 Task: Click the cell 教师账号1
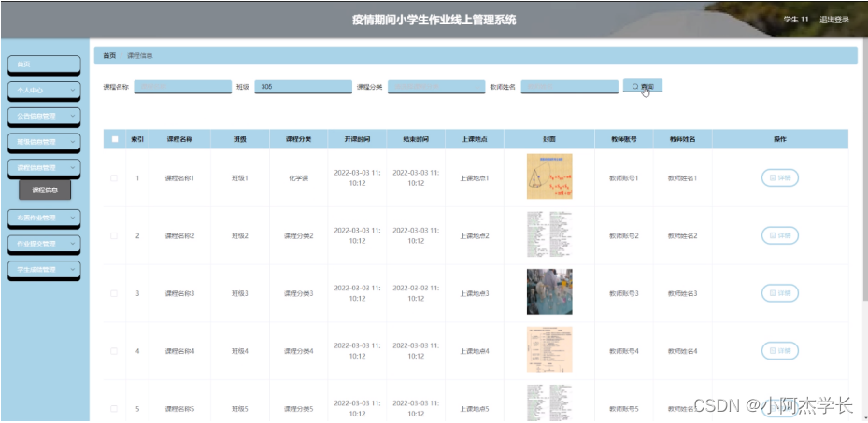tap(624, 178)
